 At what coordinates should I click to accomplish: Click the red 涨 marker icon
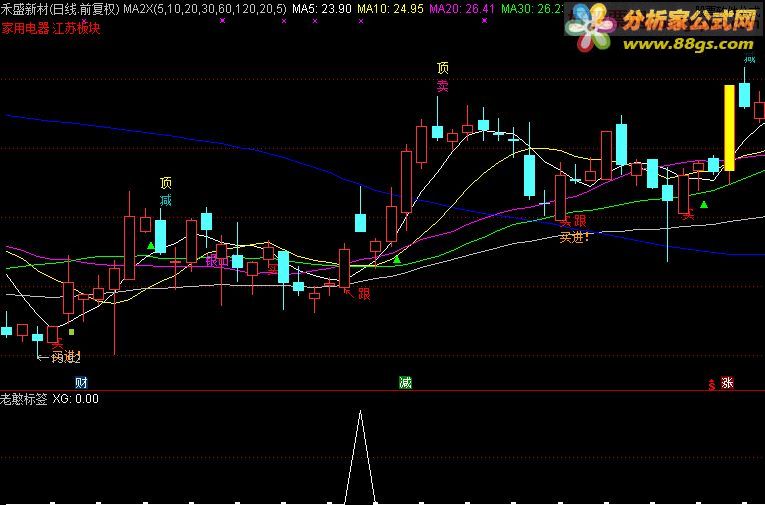pyautogui.click(x=727, y=383)
